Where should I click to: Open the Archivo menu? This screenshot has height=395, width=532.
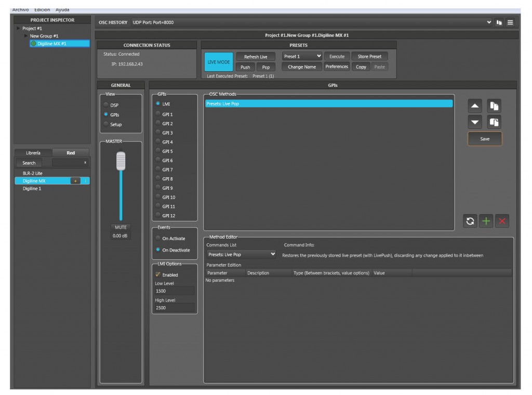tap(20, 10)
